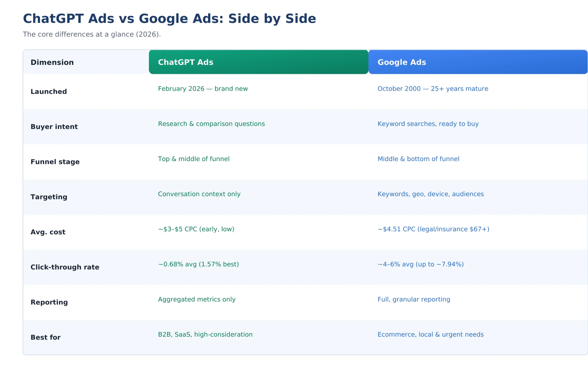
Task: Click 'Middle & bottom of funnel' cell
Action: [x=418, y=159]
